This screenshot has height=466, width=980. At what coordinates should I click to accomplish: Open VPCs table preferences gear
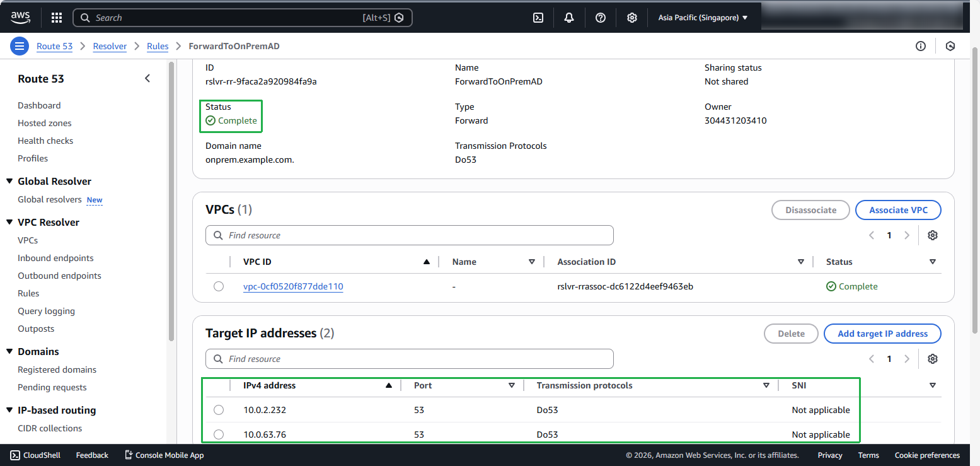(x=933, y=235)
